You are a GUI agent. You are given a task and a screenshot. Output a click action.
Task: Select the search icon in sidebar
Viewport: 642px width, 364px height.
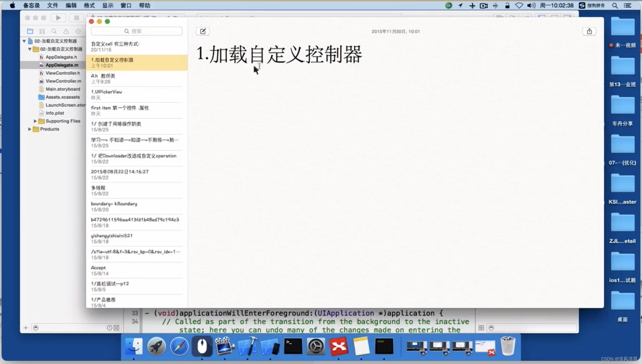[54, 31]
